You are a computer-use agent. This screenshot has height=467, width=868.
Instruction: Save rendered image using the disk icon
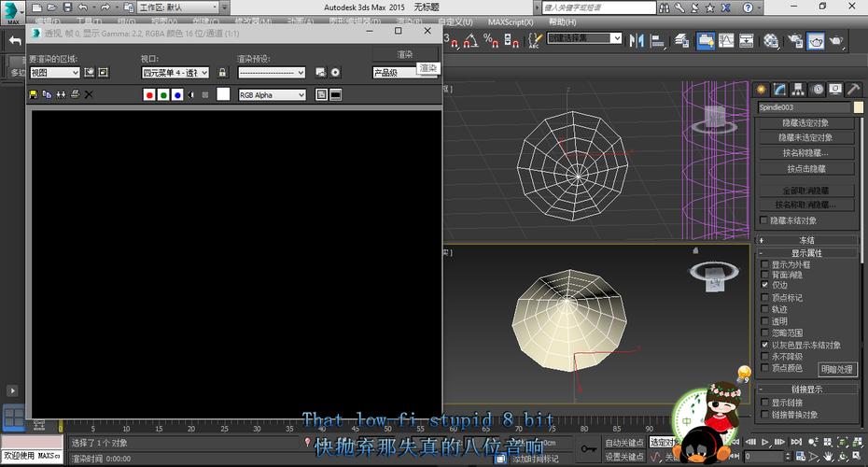(35, 94)
